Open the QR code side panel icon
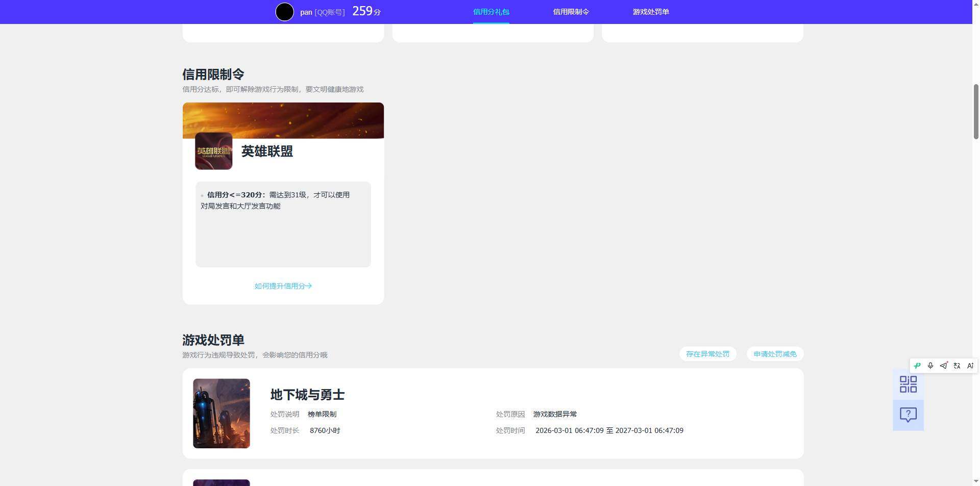Viewport: 980px width, 486px height. (908, 384)
